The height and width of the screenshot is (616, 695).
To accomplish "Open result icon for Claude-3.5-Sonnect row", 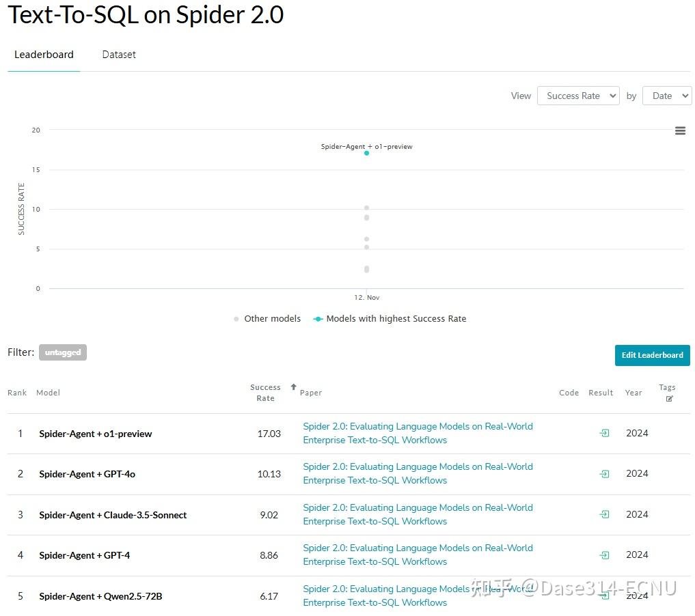I will pyautogui.click(x=604, y=514).
